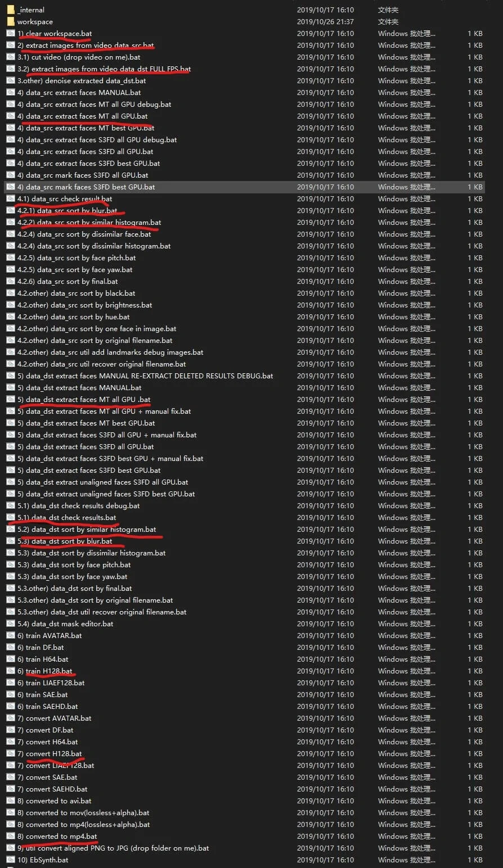Select '4.2.1) data_src sort by blur.bat'
The image size is (503, 868).
click(67, 211)
